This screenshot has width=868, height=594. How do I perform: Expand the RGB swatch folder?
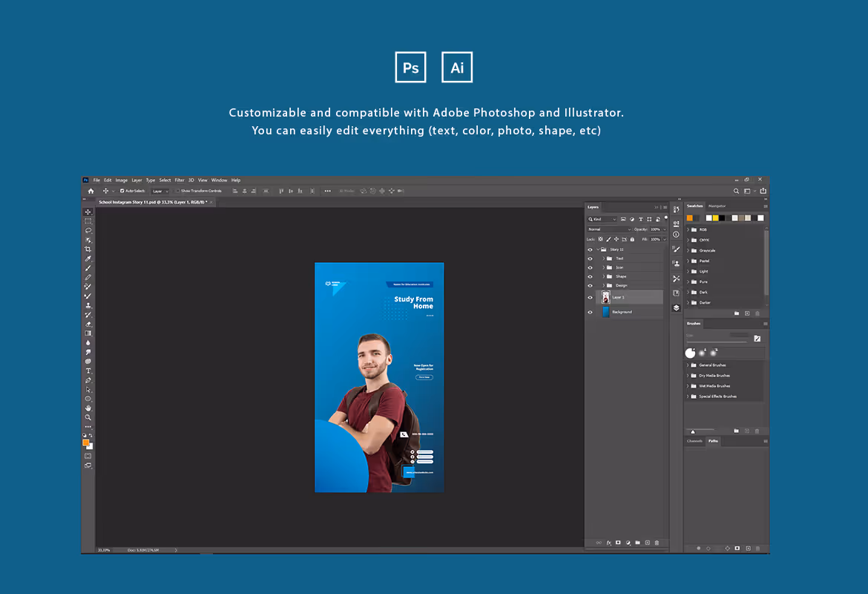[x=688, y=229]
